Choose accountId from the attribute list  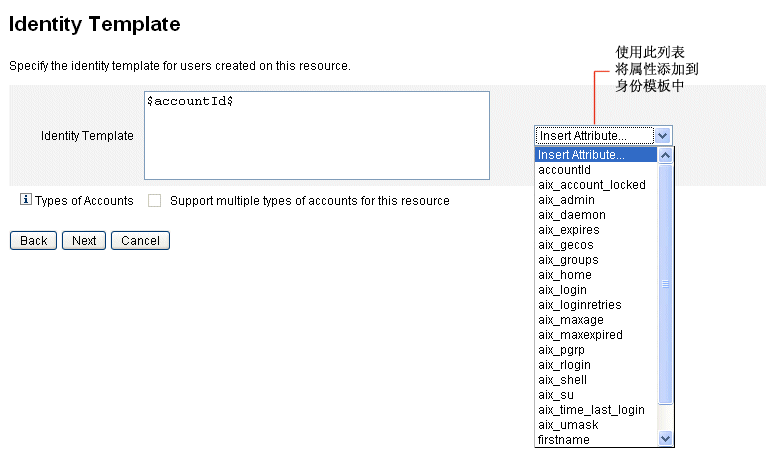click(596, 170)
